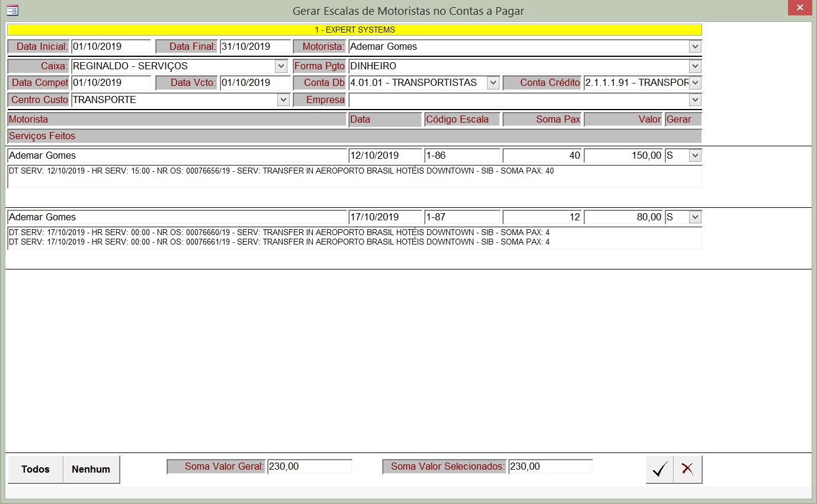Screen dimensions: 817x504
Task: Open the Conta Crédito dropdown
Action: click(x=695, y=83)
